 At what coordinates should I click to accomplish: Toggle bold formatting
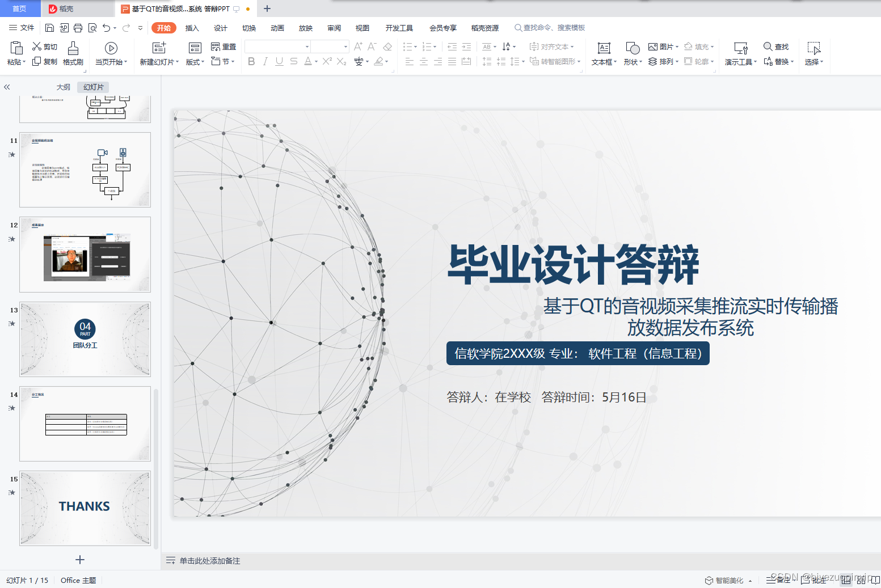tap(251, 62)
